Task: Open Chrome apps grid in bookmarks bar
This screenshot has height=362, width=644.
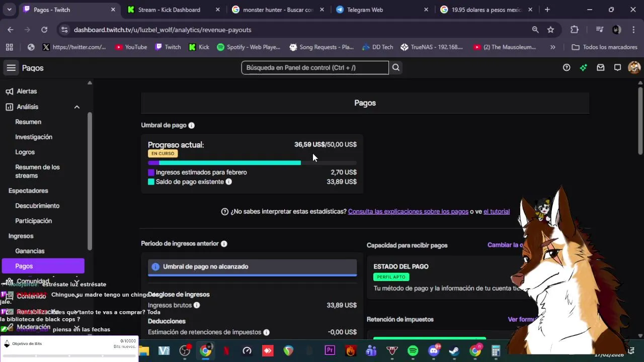Action: pos(9,47)
